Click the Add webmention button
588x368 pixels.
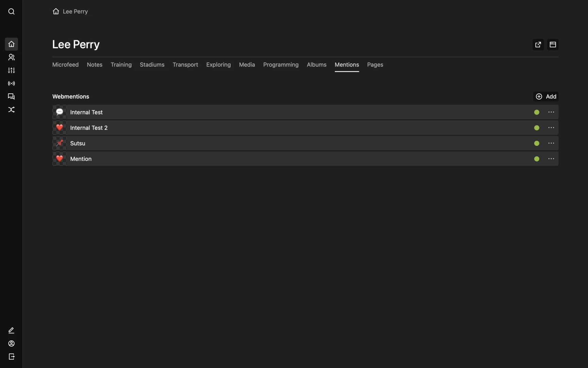[x=546, y=96]
